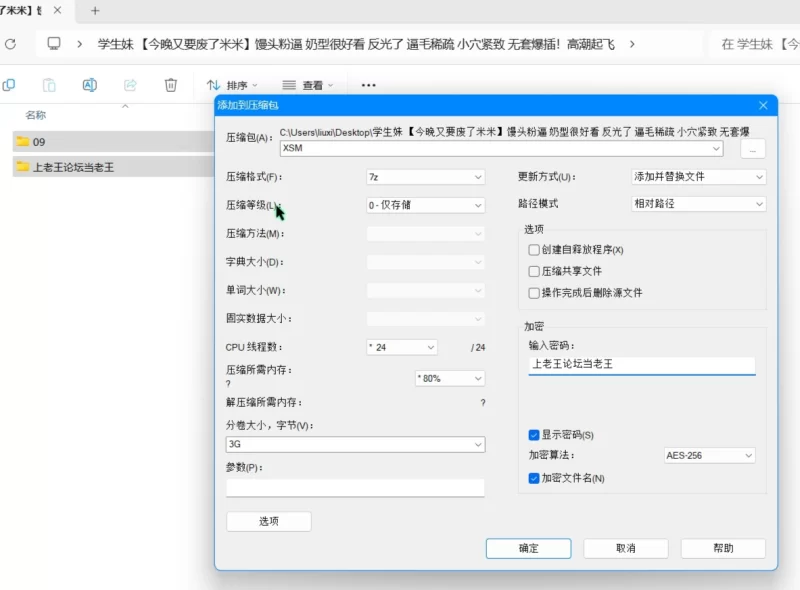Click the paste icon in Explorer toolbar
The height and width of the screenshot is (590, 800).
[x=49, y=85]
